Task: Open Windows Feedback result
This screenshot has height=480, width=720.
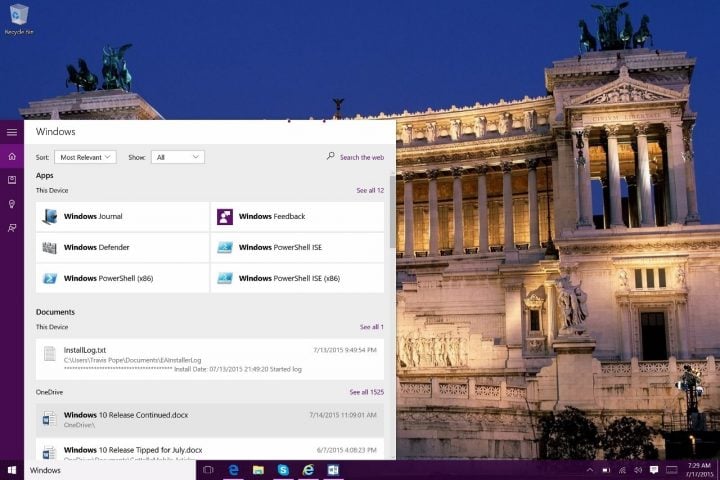Action: point(298,216)
